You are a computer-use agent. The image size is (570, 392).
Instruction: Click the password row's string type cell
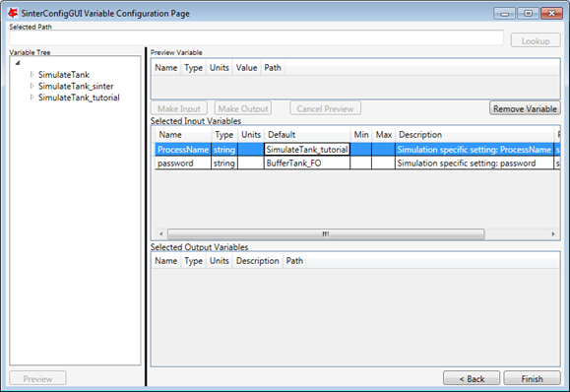[224, 163]
